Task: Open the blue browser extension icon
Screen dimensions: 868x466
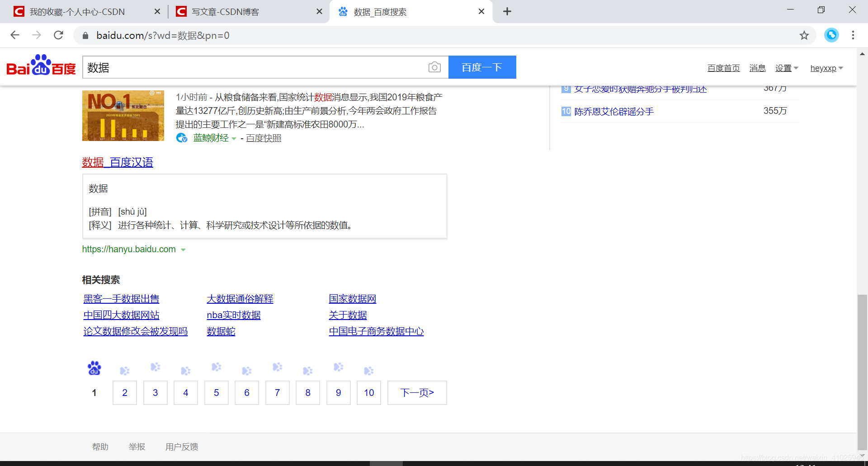Action: click(831, 35)
